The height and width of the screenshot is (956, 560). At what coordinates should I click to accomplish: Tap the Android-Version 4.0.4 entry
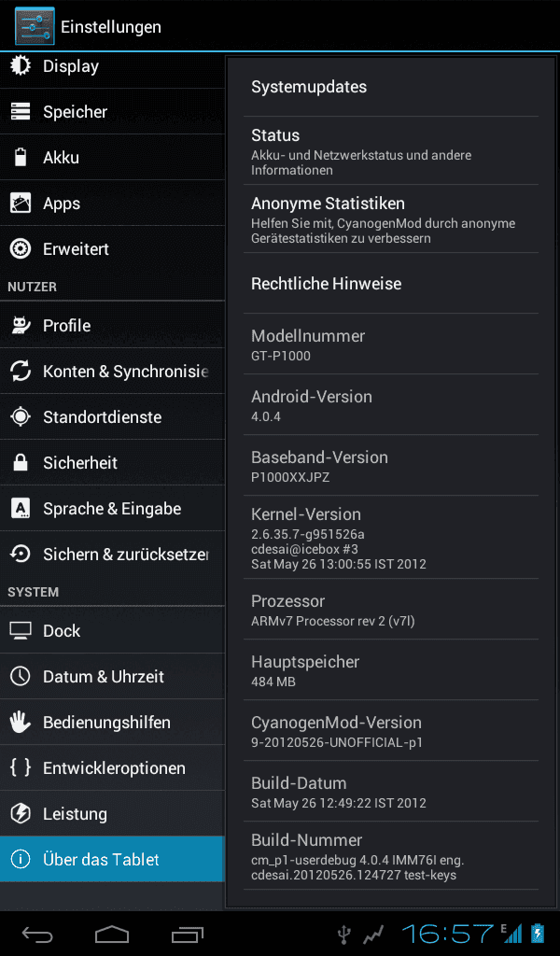tap(391, 405)
